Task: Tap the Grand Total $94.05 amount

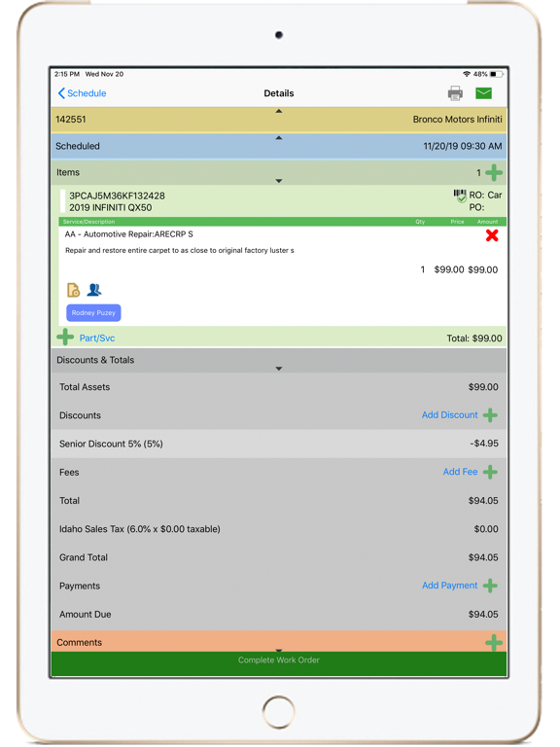Action: pos(483,557)
